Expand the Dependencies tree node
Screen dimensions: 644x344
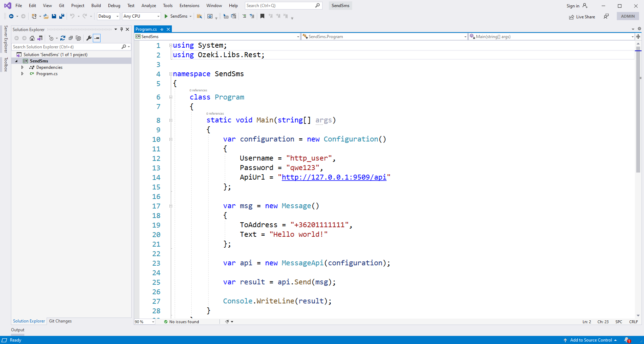click(x=22, y=67)
